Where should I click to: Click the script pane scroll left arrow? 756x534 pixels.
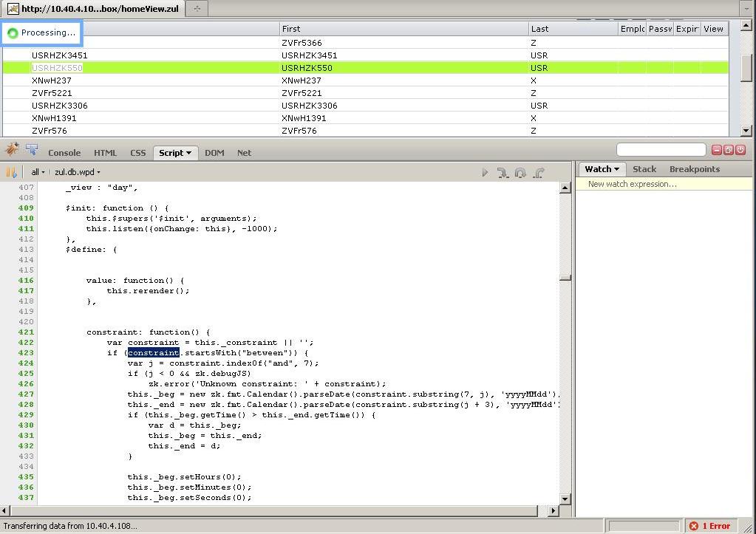(5, 510)
